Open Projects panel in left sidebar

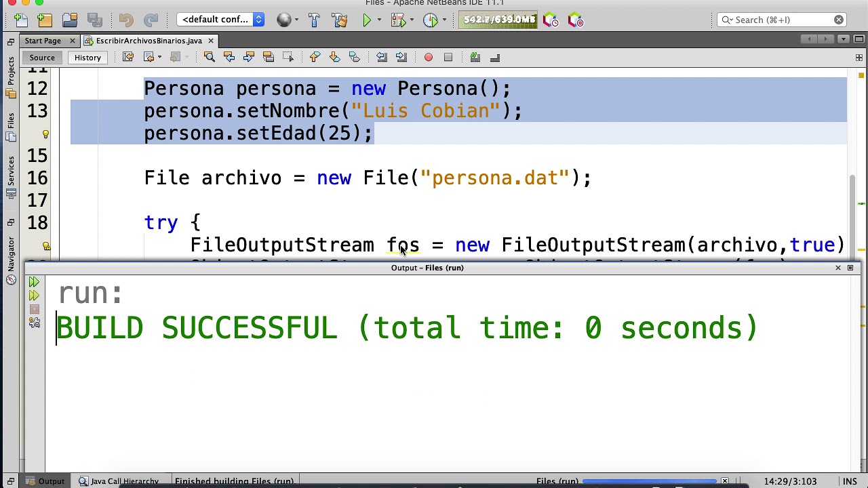[x=11, y=77]
